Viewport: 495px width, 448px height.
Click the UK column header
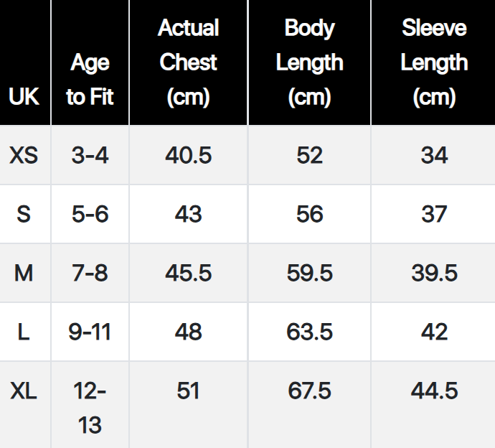tap(24, 96)
